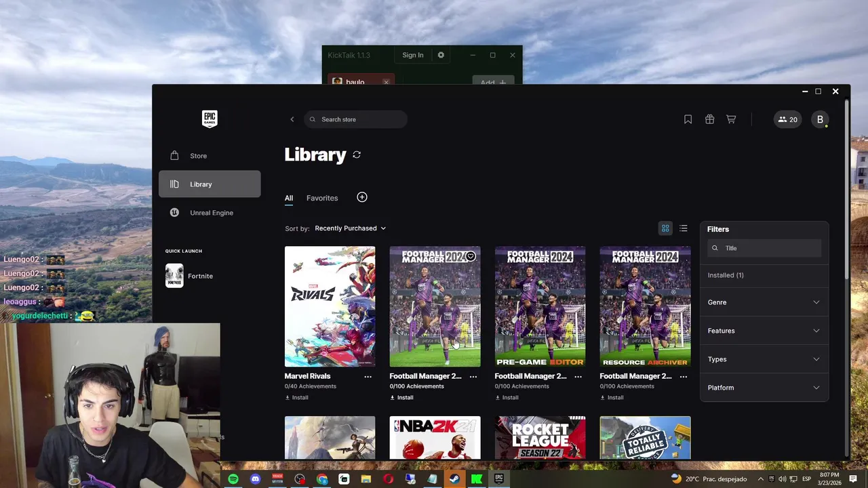
Task: Open the Marvel Rivals cover thumbnail
Action: coord(330,306)
